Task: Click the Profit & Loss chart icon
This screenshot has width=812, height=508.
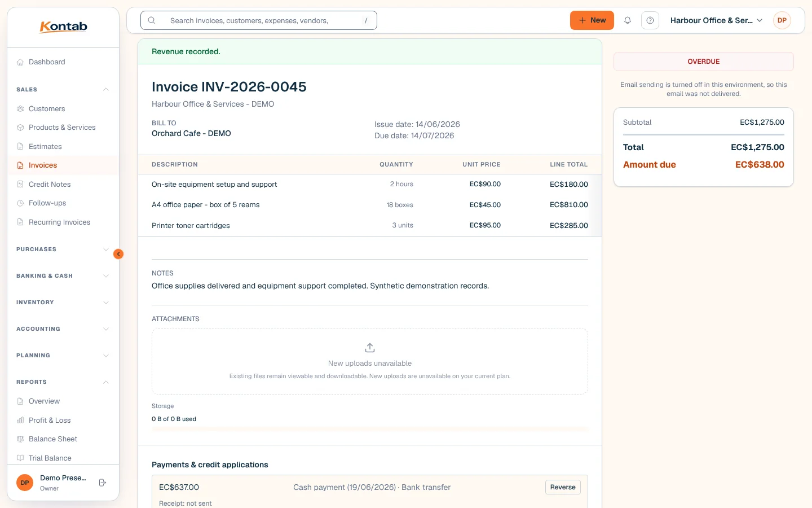Action: pos(20,421)
